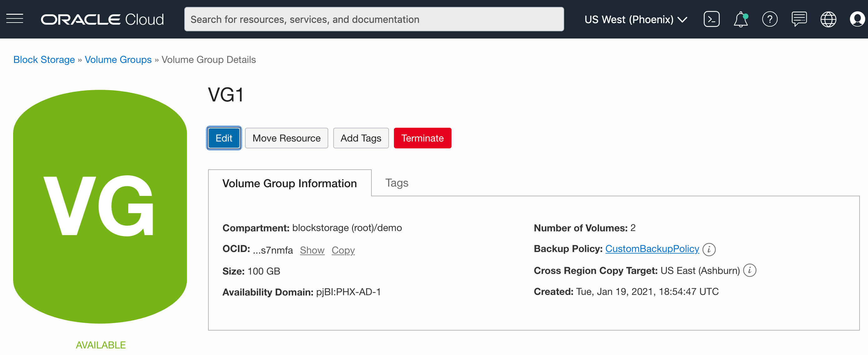Click the resource search bar
This screenshot has width=868, height=355.
pyautogui.click(x=374, y=19)
